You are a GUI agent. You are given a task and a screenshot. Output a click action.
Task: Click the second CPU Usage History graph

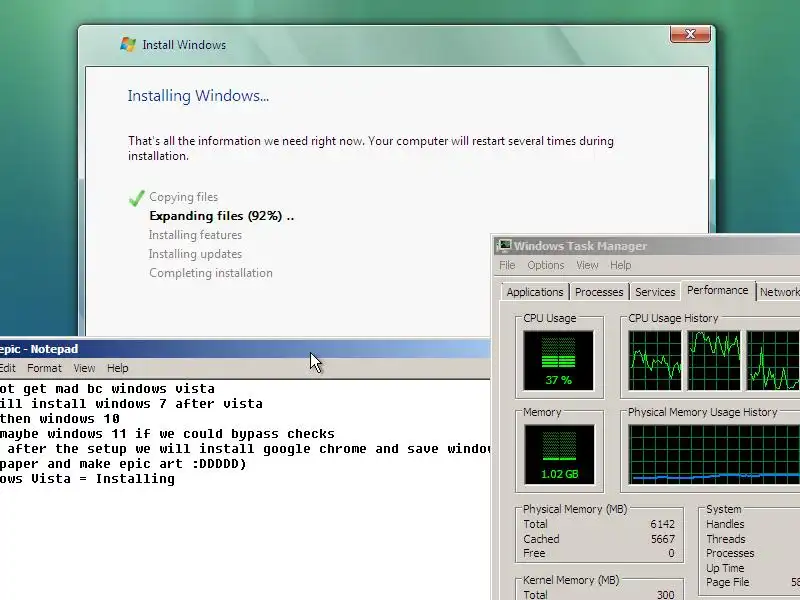(714, 360)
